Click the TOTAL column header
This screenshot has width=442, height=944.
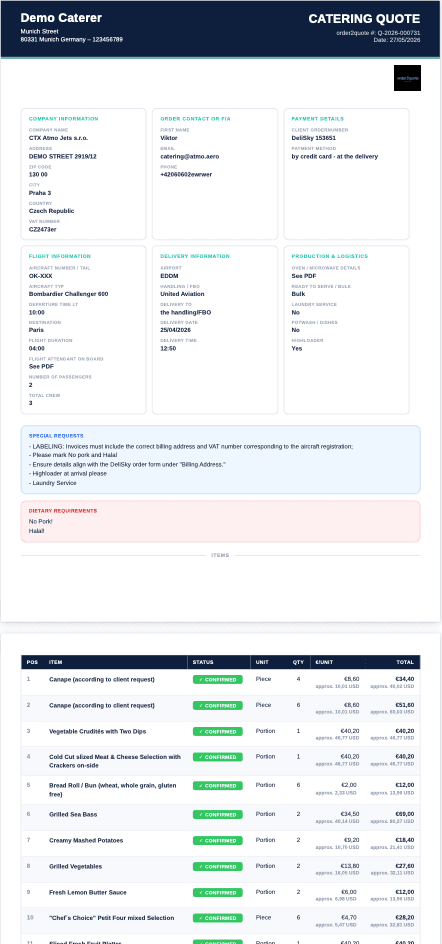[405, 662]
